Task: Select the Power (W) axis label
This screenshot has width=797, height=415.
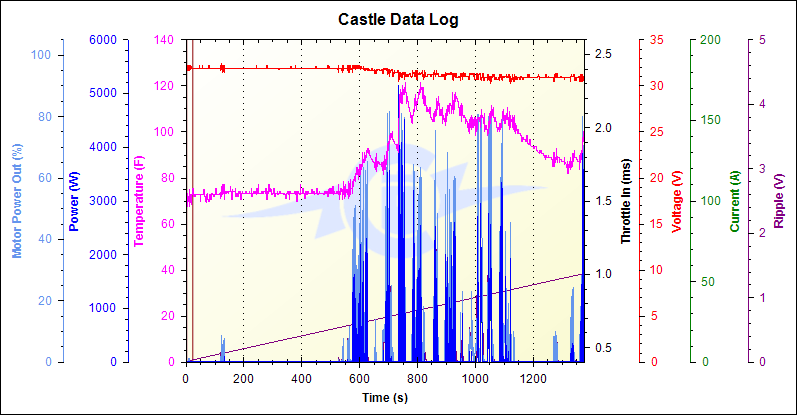Action: 75,200
